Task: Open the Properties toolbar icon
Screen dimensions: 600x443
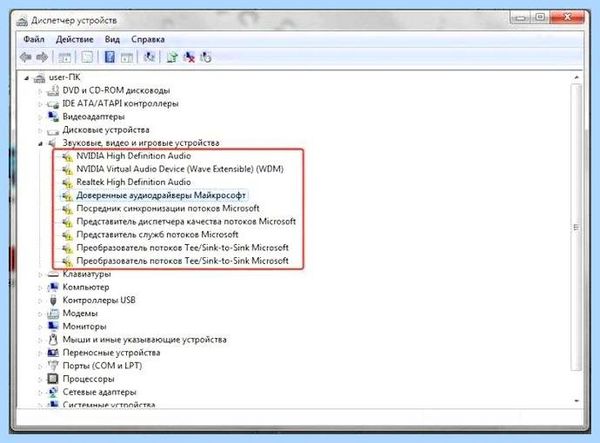Action: click(x=87, y=58)
